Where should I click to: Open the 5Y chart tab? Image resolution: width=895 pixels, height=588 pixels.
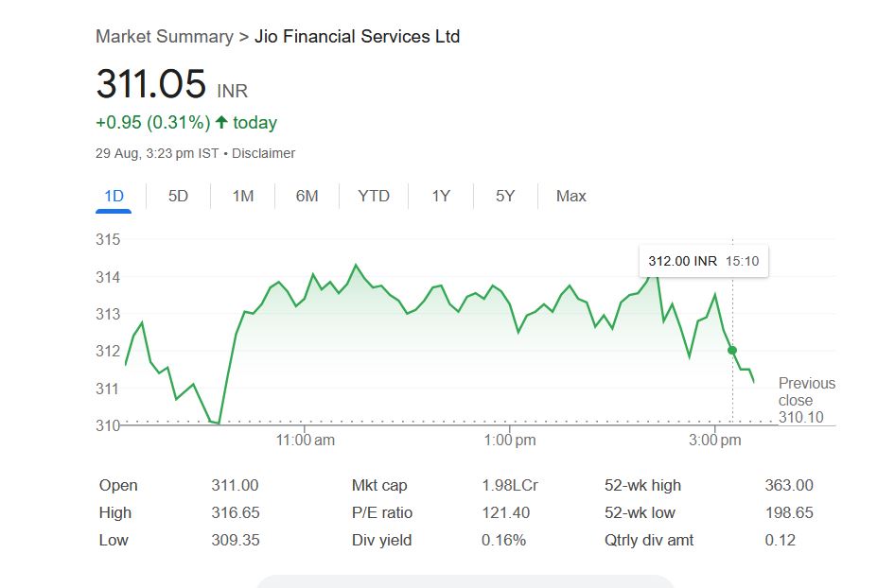pos(505,197)
